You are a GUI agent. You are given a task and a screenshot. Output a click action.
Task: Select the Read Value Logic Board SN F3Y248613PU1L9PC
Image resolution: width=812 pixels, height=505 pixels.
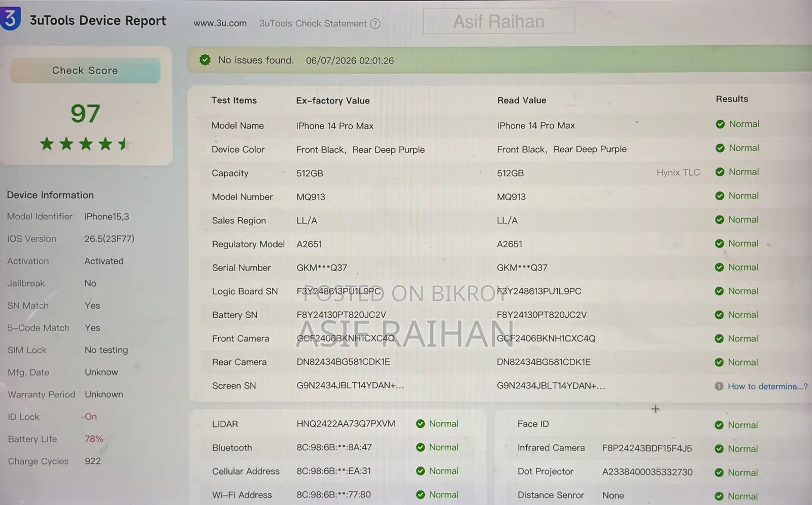coord(539,291)
